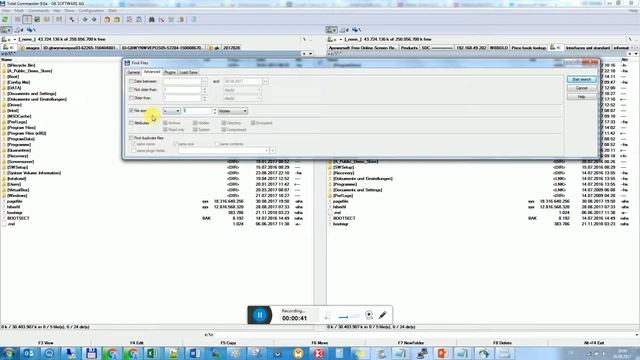Enable the Date between checkbox
The width and height of the screenshot is (640, 360).
[x=131, y=81]
